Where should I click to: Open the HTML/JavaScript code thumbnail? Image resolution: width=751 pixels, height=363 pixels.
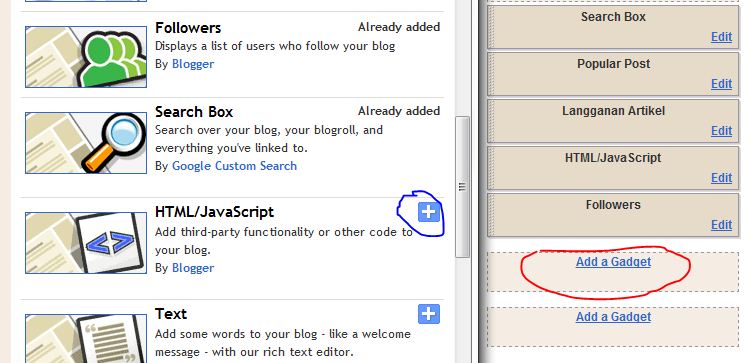[x=86, y=243]
